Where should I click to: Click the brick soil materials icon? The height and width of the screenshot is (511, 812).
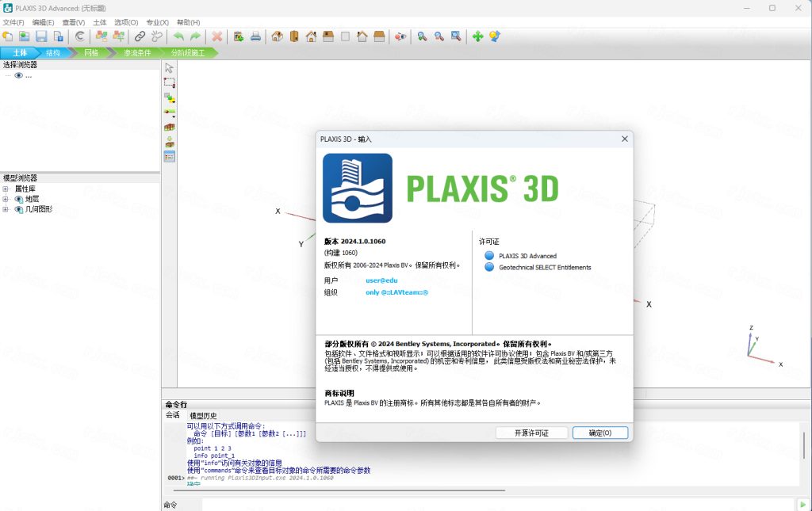pyautogui.click(x=170, y=127)
